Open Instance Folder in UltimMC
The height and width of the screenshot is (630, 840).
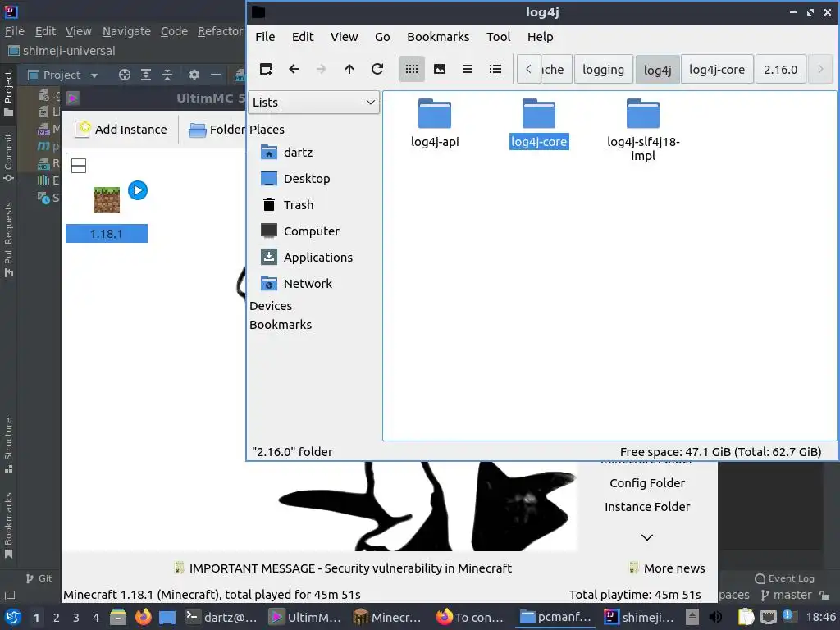647,507
